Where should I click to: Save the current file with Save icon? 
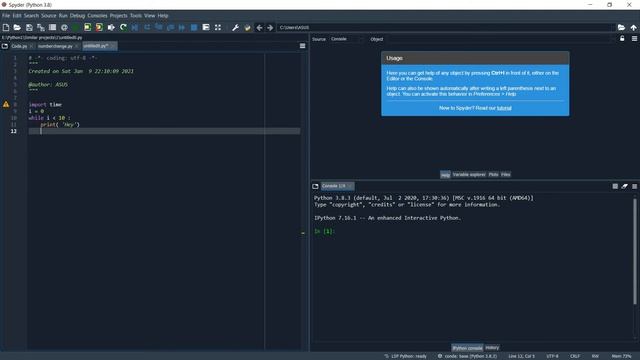point(29,27)
